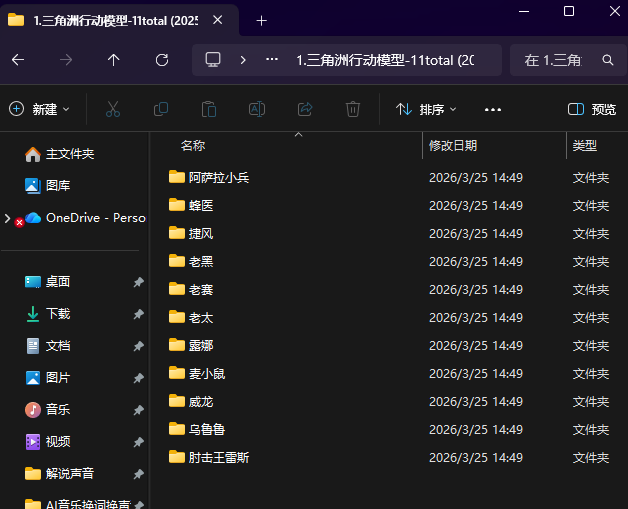Click the Paste clipboard icon
This screenshot has height=509, width=628.
pos(209,109)
